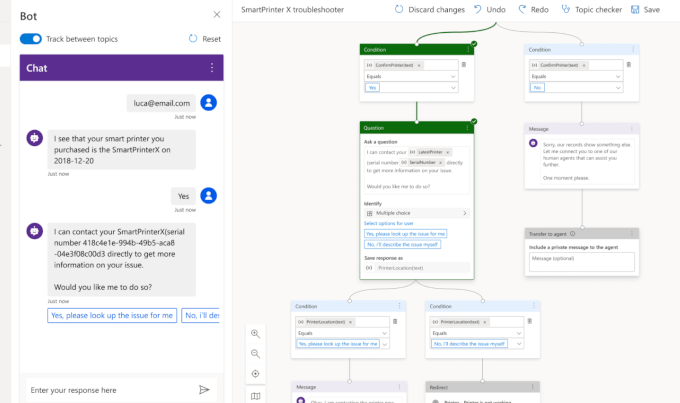The height and width of the screenshot is (403, 680).
Task: Click the PrinterLocation(text) save response field
Action: tap(416, 268)
